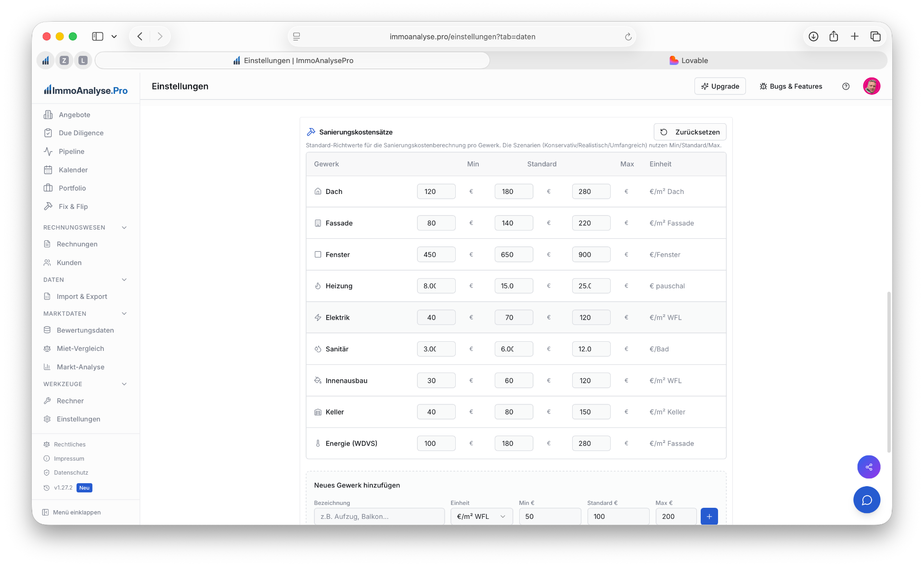The height and width of the screenshot is (567, 924).
Task: Click the Bezeichnung input for new Gewerk
Action: coord(379,516)
